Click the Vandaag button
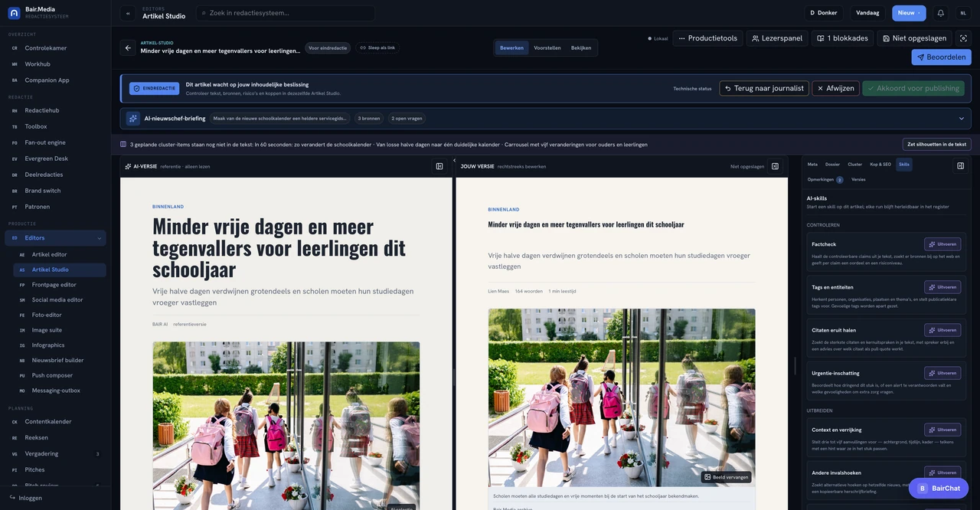The height and width of the screenshot is (510, 980). pos(867,13)
